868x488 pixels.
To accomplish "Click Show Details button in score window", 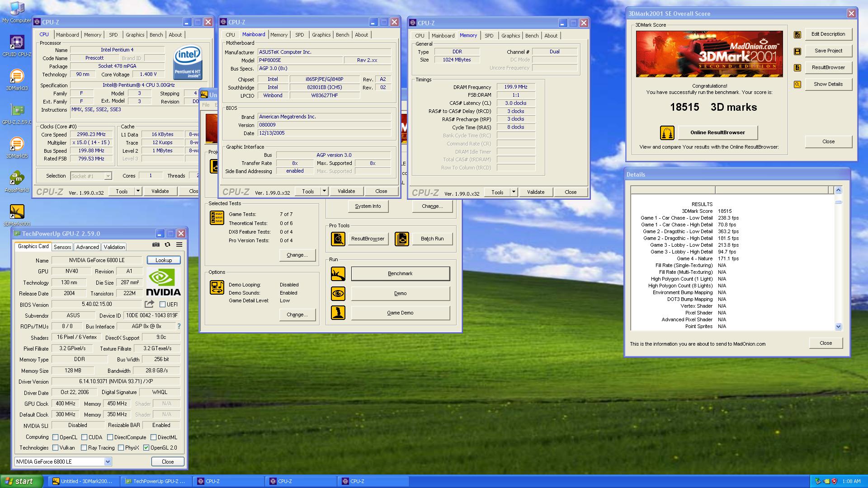I will pyautogui.click(x=828, y=84).
